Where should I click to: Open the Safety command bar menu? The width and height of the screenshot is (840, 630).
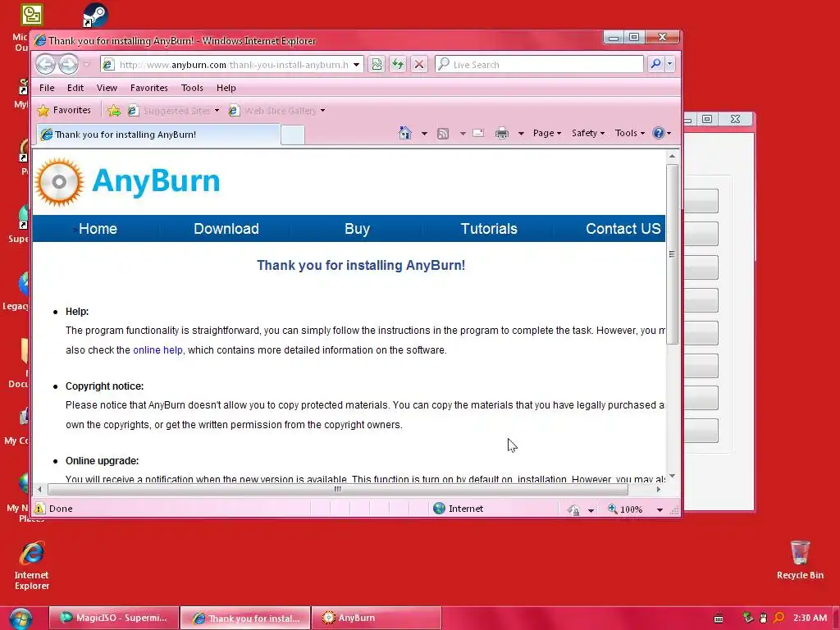point(587,134)
